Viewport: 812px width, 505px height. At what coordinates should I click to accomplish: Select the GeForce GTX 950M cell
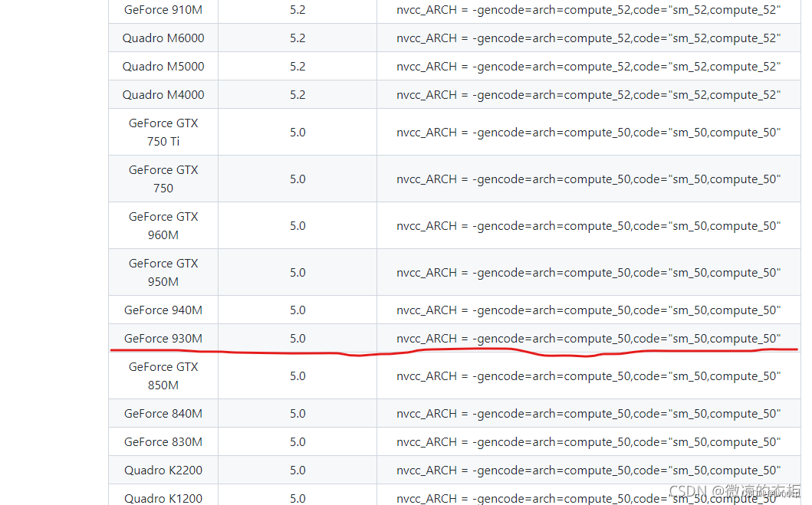(x=163, y=273)
